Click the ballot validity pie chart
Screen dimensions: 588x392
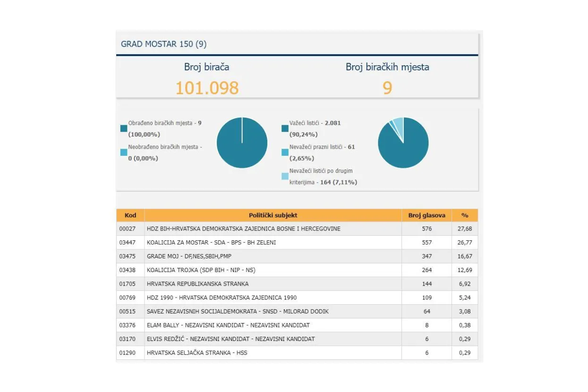point(403,143)
